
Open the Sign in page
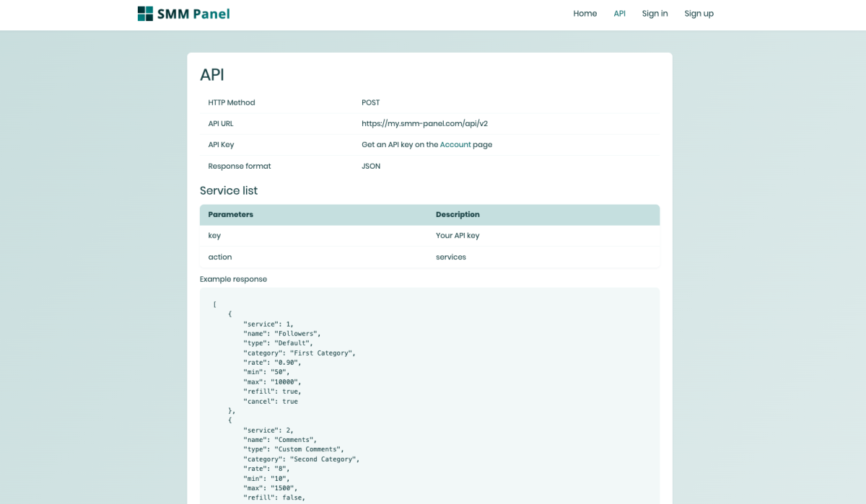pyautogui.click(x=655, y=14)
